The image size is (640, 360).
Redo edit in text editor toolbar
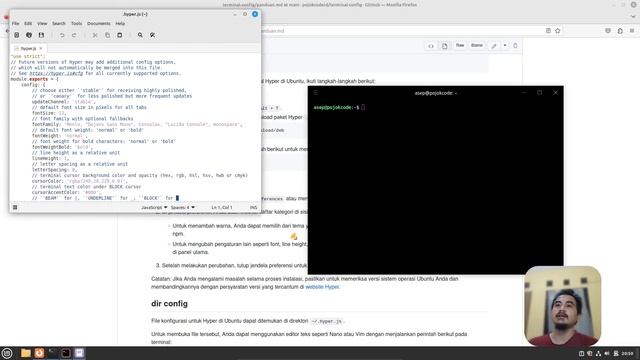[x=74, y=35]
